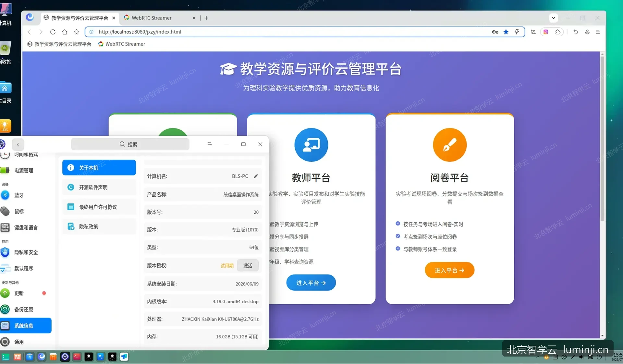Reload the browser page

(x=53, y=32)
